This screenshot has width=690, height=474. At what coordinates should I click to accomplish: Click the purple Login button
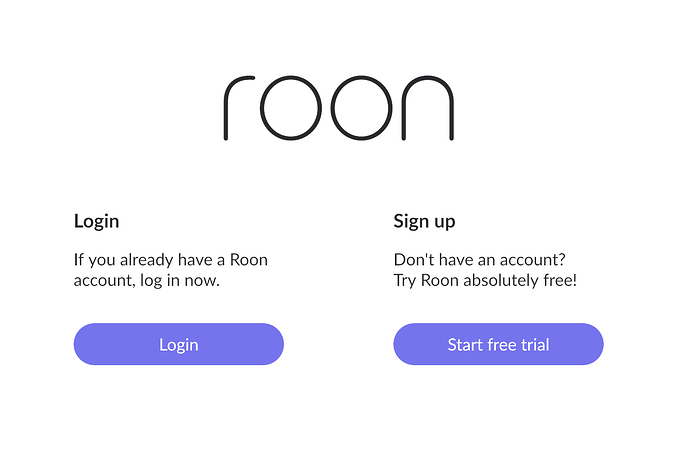[179, 344]
